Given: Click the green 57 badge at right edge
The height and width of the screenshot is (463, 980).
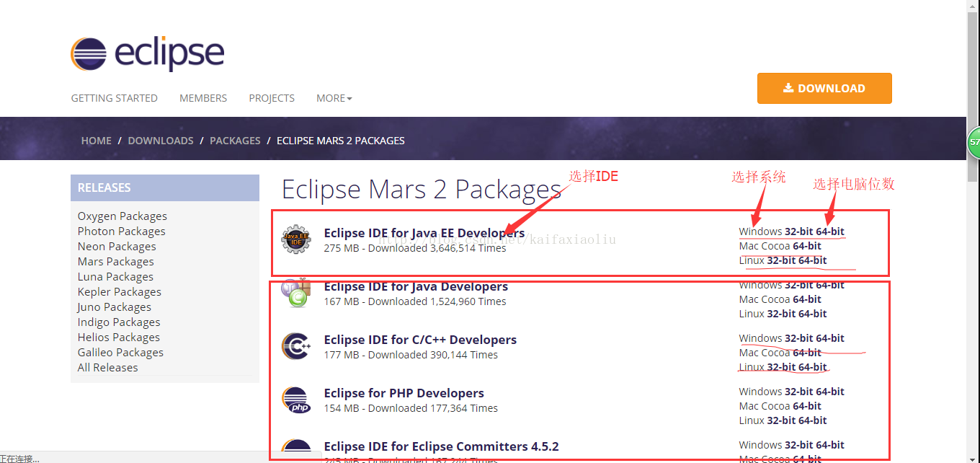Looking at the screenshot, I should 974,142.
